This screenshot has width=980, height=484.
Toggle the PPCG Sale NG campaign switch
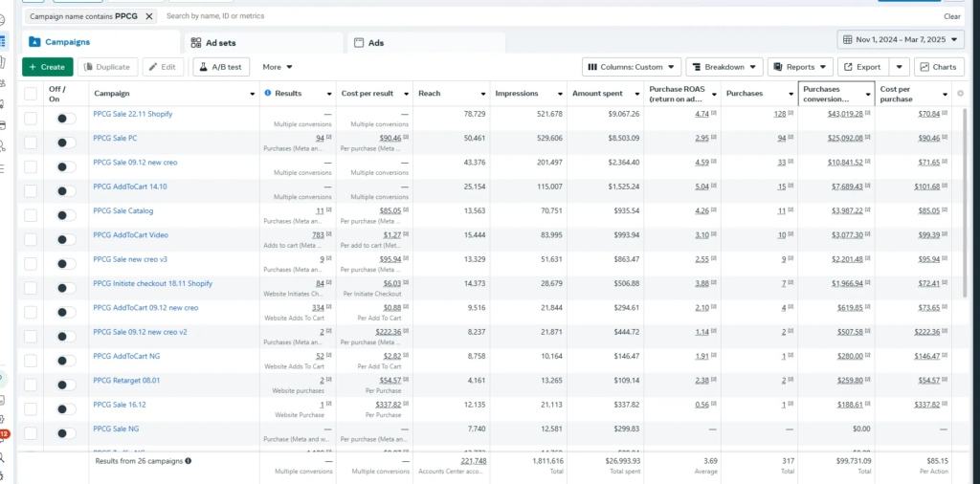(66, 432)
